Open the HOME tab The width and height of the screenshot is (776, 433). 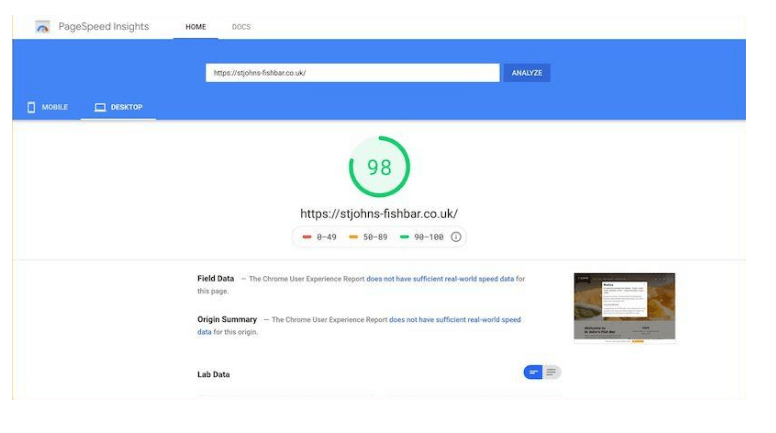195,27
